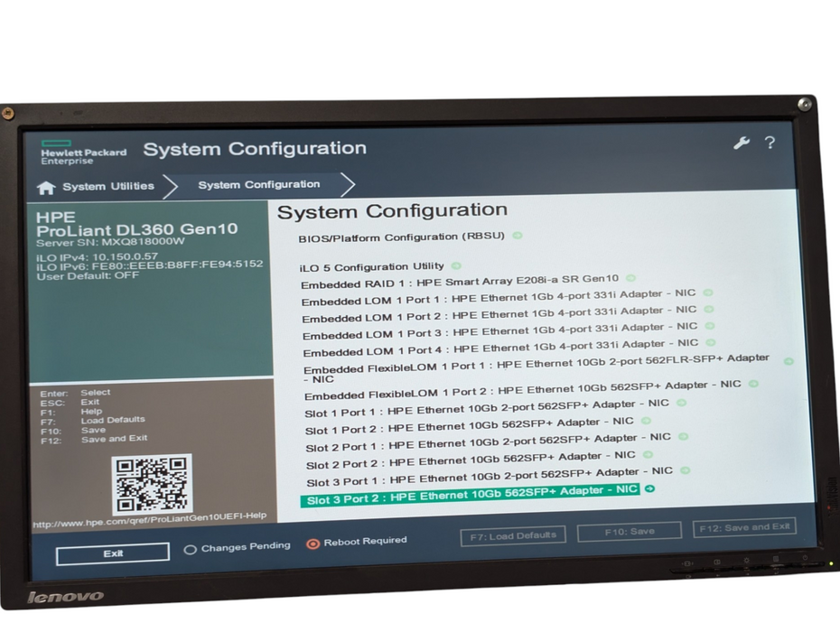The height and width of the screenshot is (632, 840).
Task: Open the wrench settings icon
Action: coord(741,143)
